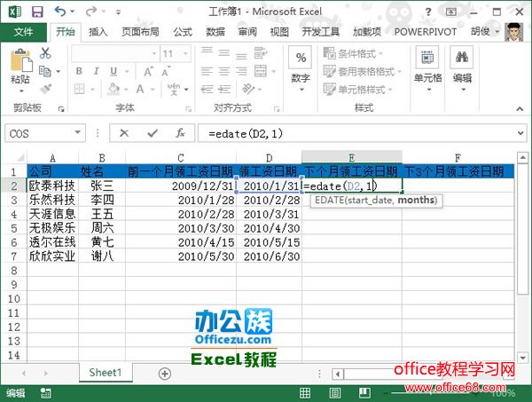The image size is (532, 402).
Task: Open the 数字 number format dropdown
Action: click(x=301, y=69)
